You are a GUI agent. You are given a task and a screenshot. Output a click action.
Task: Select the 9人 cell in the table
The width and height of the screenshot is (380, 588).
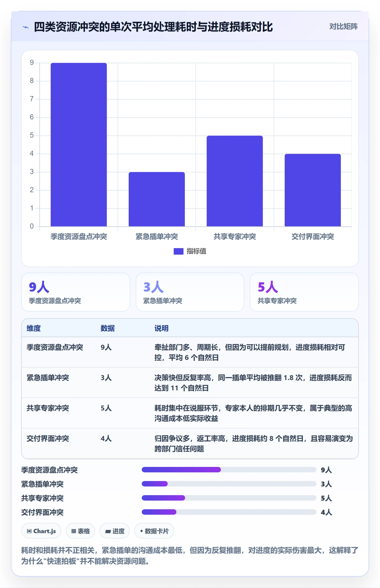[x=106, y=347]
